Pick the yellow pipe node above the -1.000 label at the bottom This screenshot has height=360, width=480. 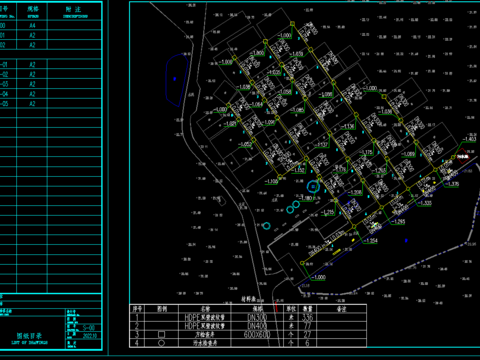302,263
